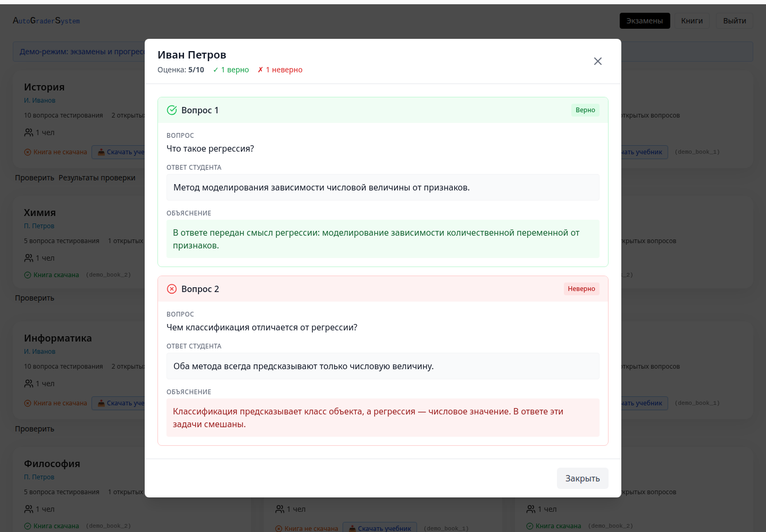
Task: Click student answer 'Оба метода всегда предсказывают…'
Action: tap(383, 366)
